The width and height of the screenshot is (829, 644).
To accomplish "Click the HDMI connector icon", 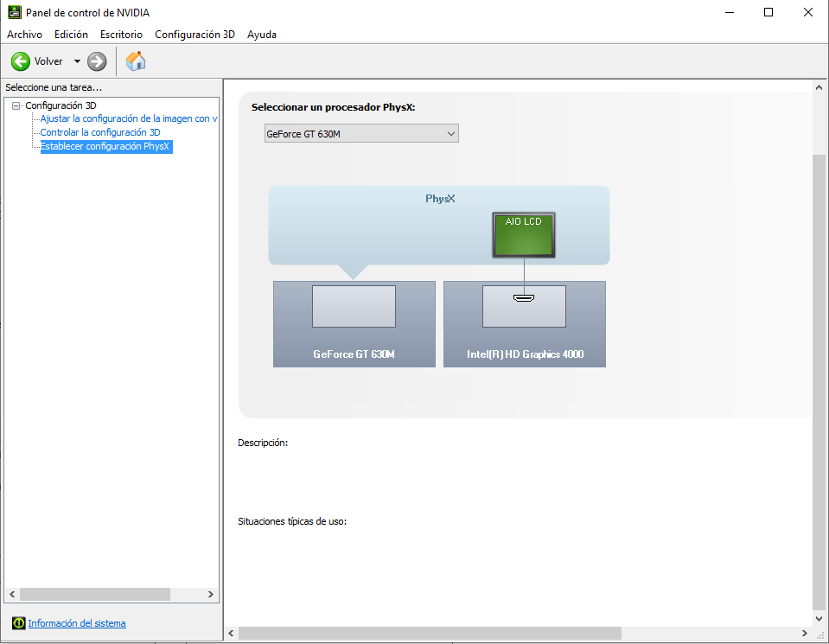I will (524, 298).
